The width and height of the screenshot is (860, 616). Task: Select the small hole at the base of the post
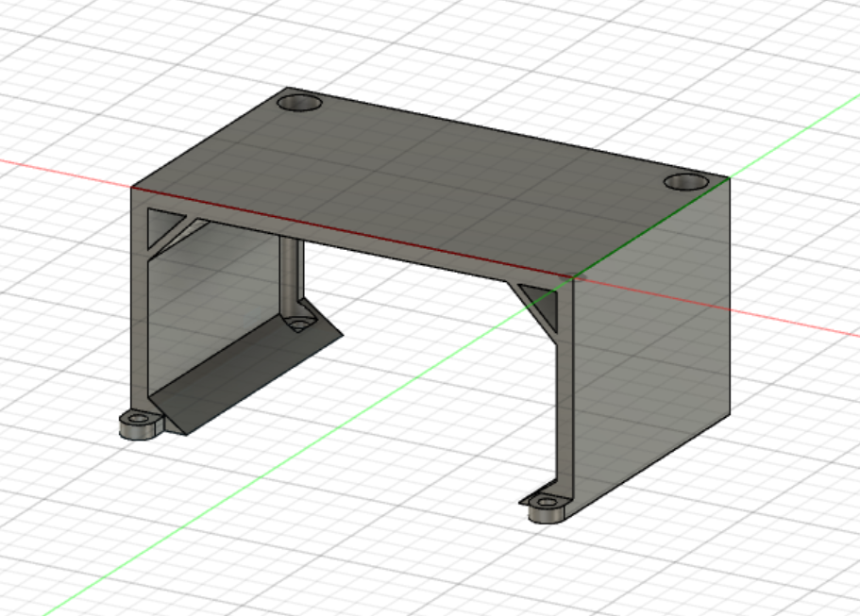tap(297, 325)
